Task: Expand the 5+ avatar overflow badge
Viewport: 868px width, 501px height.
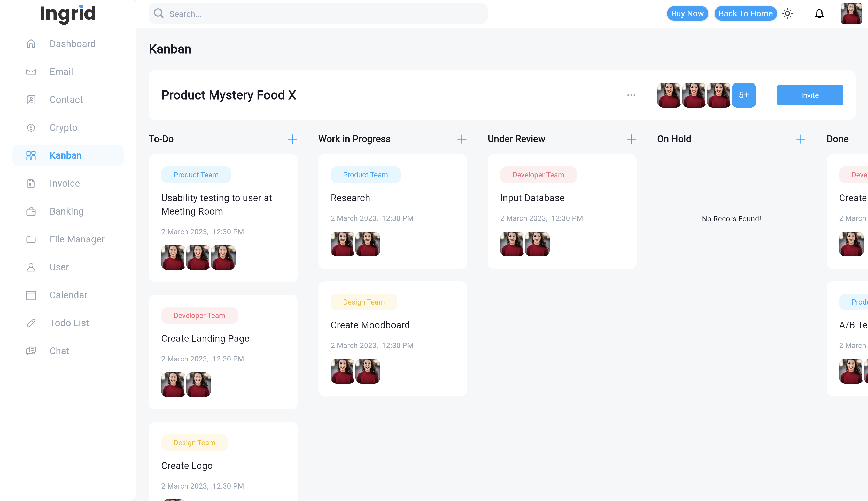Action: coord(744,95)
